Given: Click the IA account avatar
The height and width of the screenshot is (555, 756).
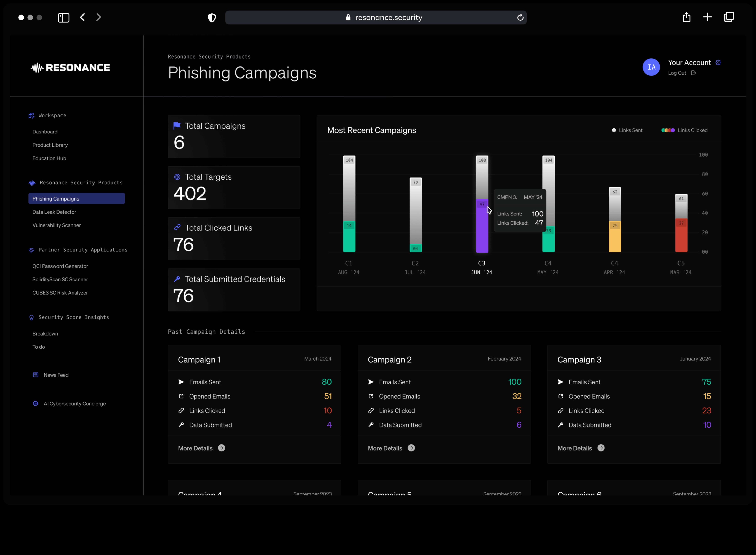Looking at the screenshot, I should [651, 67].
